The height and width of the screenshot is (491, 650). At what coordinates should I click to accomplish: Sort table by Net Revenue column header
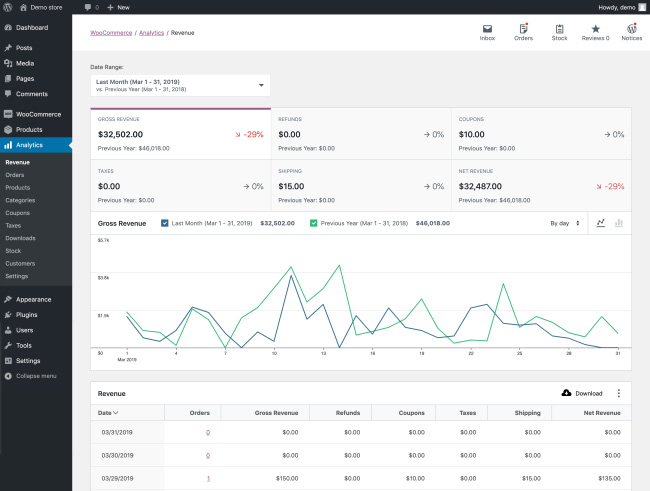pos(602,413)
